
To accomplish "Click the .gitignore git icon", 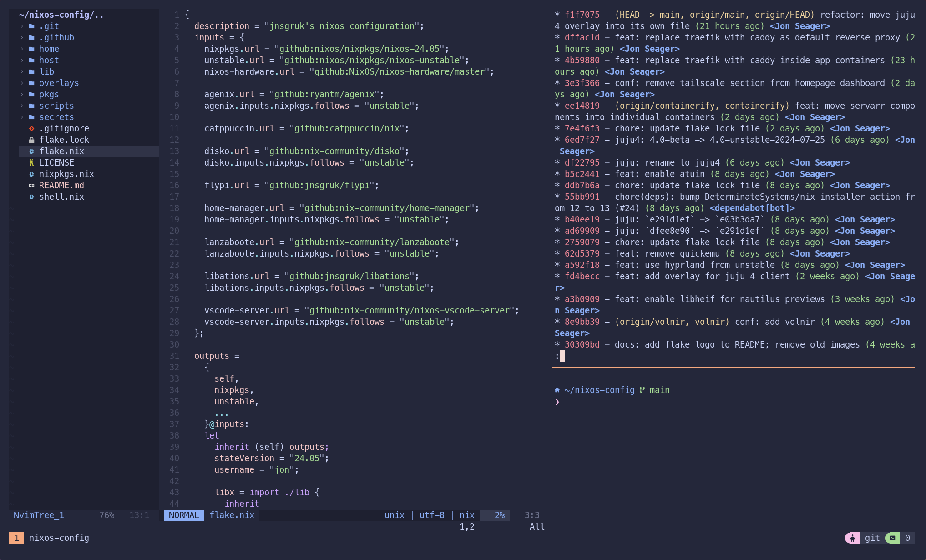I will pos(31,129).
